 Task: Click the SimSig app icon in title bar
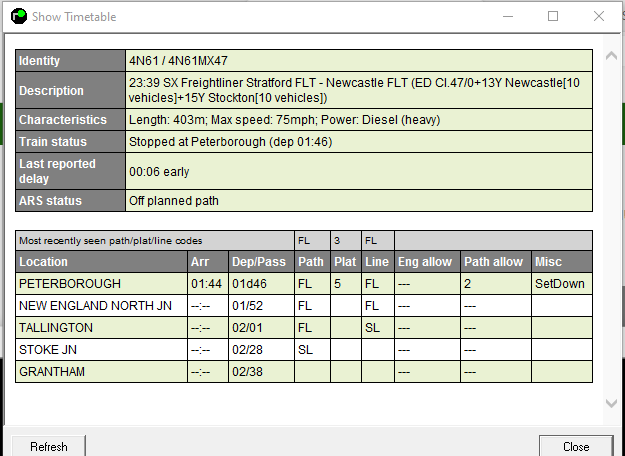(19, 16)
